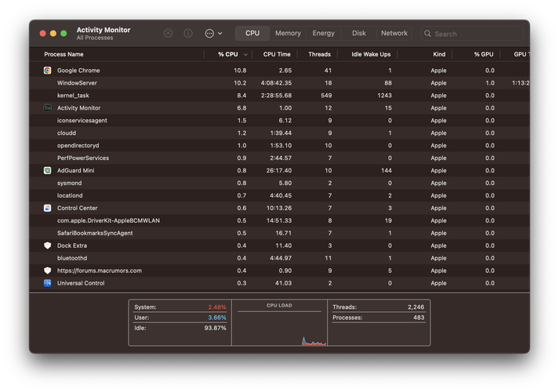The image size is (559, 392).
Task: Sort by Process Name column header
Action: coord(64,54)
